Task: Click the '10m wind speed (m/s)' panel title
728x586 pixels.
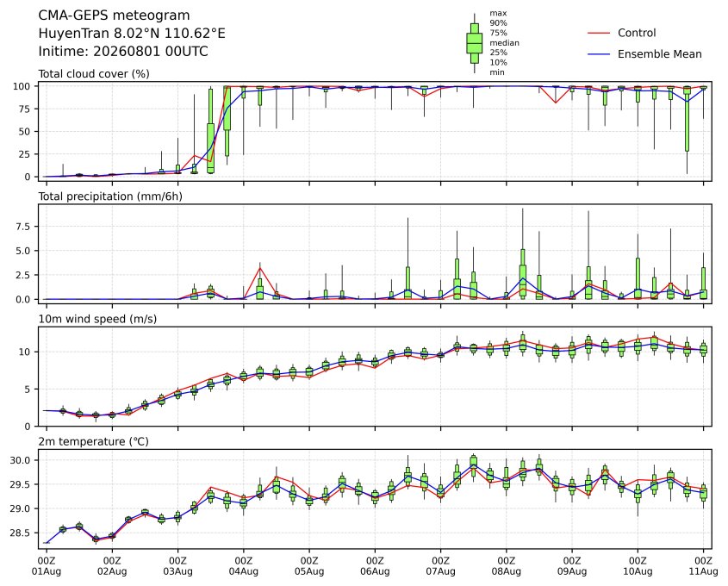Action: coord(97,319)
